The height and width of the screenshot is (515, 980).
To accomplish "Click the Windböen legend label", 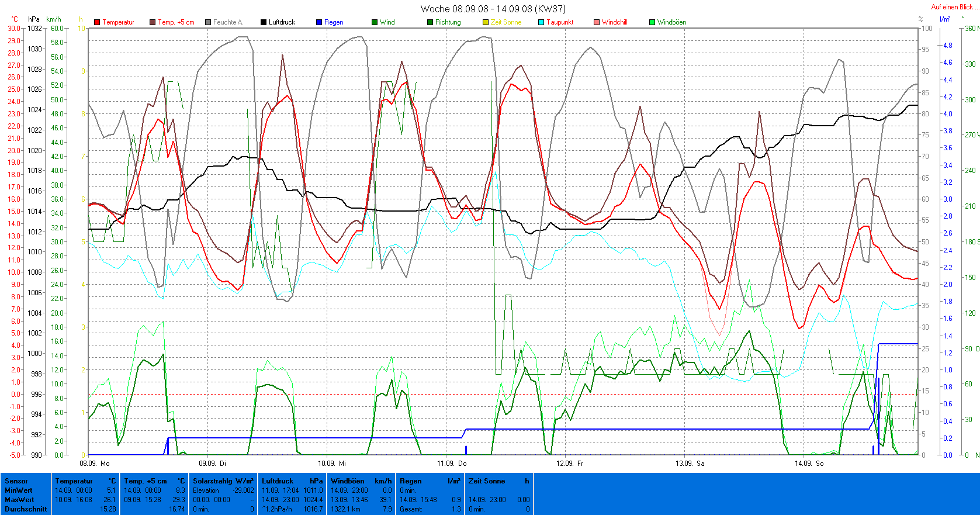I will coord(671,22).
